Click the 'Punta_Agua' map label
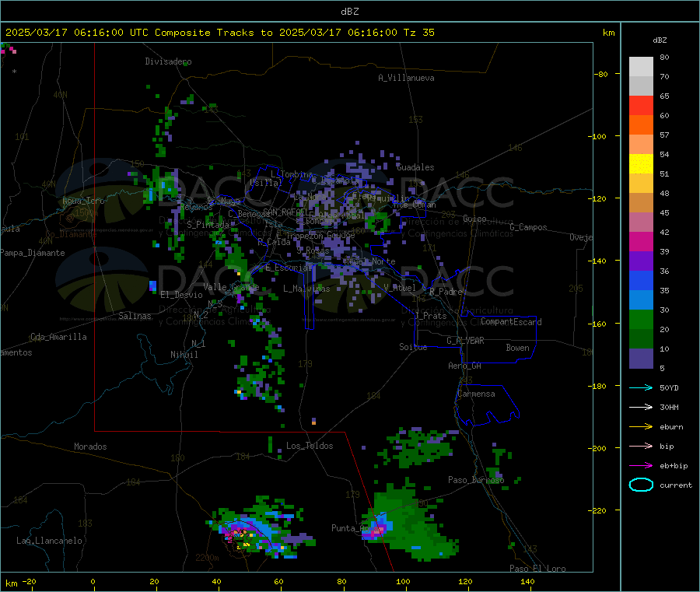Image resolution: width=700 pixels, height=592 pixels. (355, 528)
